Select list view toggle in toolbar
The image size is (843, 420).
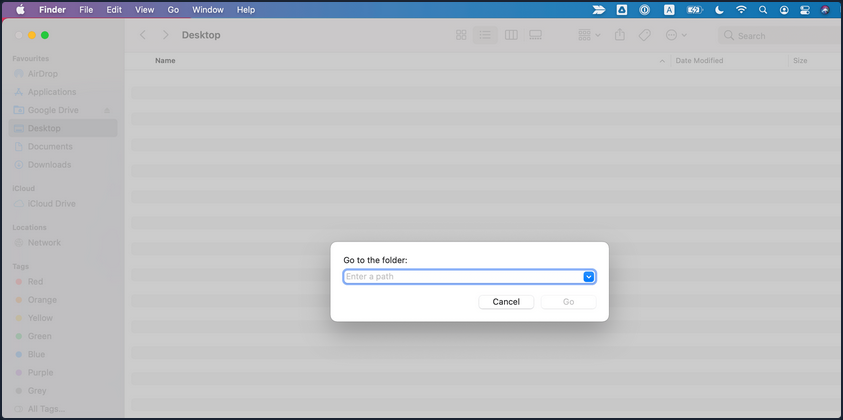click(485, 35)
